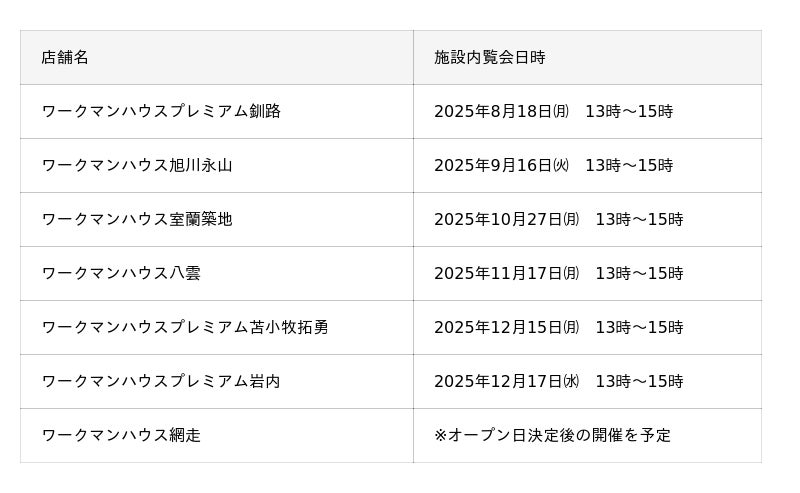
Task: Click date 2025年11月17日 cell
Action: tap(558, 273)
